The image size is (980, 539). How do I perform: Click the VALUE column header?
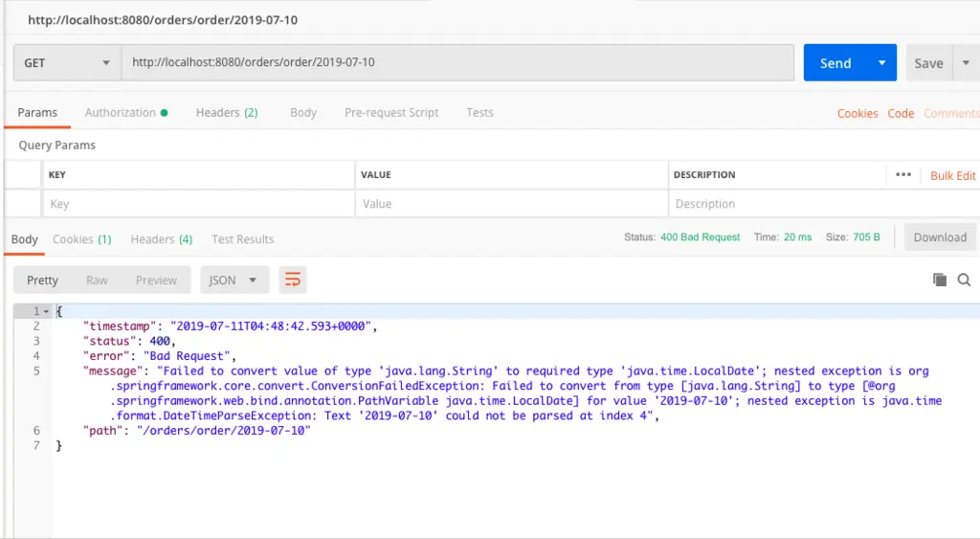[375, 174]
